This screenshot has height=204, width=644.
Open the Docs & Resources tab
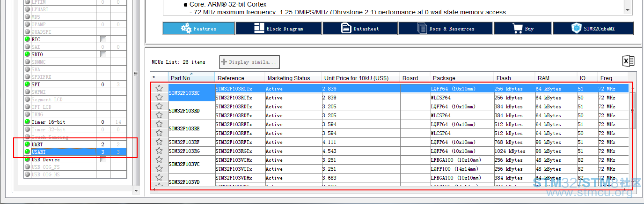coord(446,29)
